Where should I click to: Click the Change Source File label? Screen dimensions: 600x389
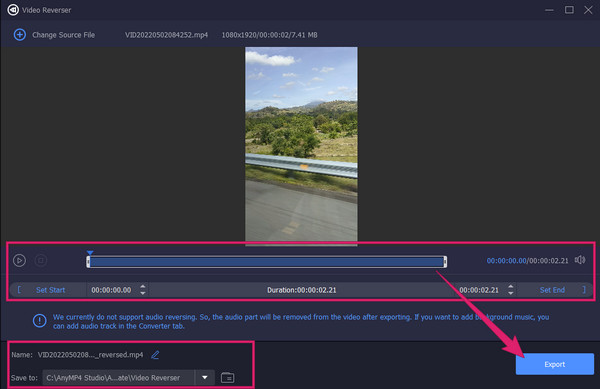click(64, 35)
